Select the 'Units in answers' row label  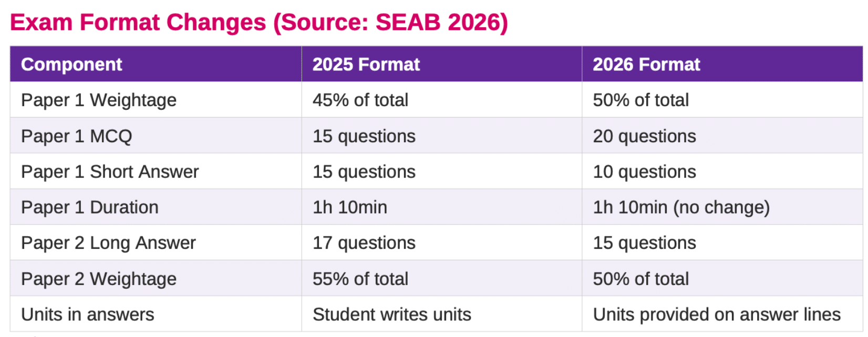tap(88, 314)
